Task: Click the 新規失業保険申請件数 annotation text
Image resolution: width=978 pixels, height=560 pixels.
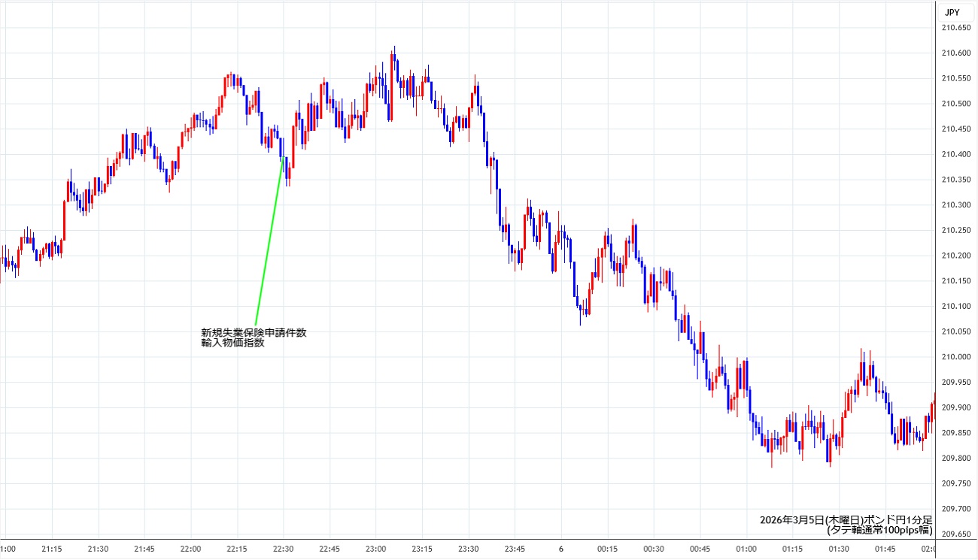Action: (x=254, y=333)
